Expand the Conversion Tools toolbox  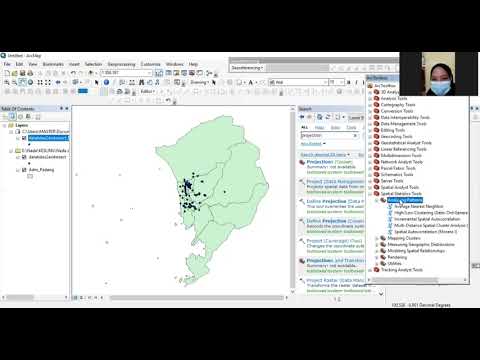click(x=370, y=111)
